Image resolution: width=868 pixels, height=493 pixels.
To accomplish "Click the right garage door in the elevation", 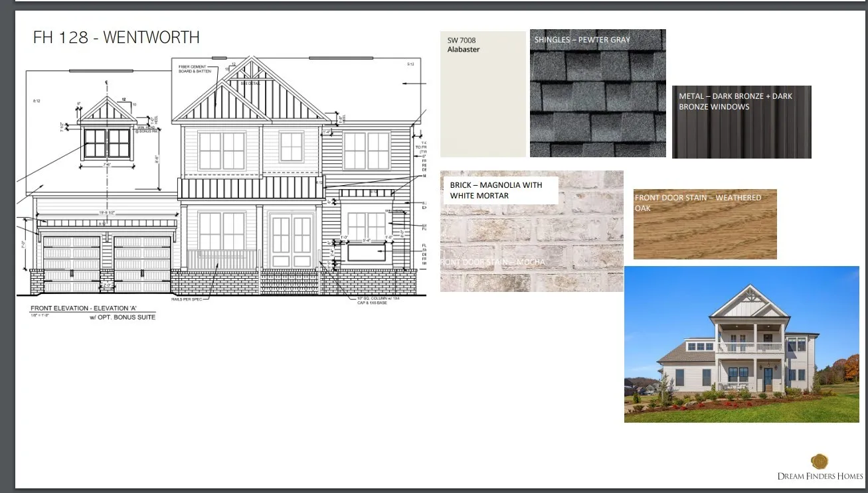I will coord(142,263).
